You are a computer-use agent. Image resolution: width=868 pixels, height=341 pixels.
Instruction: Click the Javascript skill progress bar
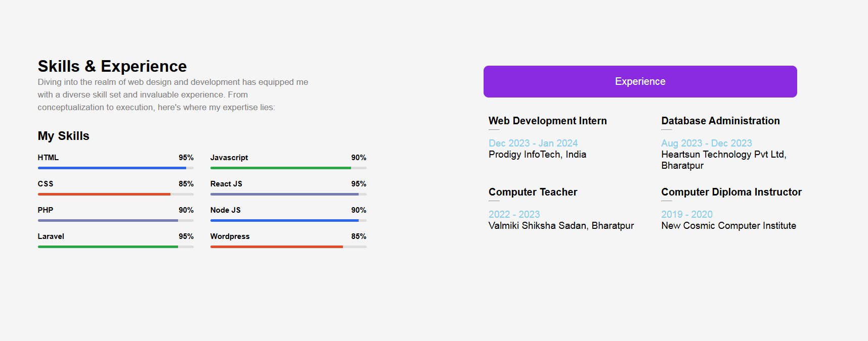pos(288,168)
